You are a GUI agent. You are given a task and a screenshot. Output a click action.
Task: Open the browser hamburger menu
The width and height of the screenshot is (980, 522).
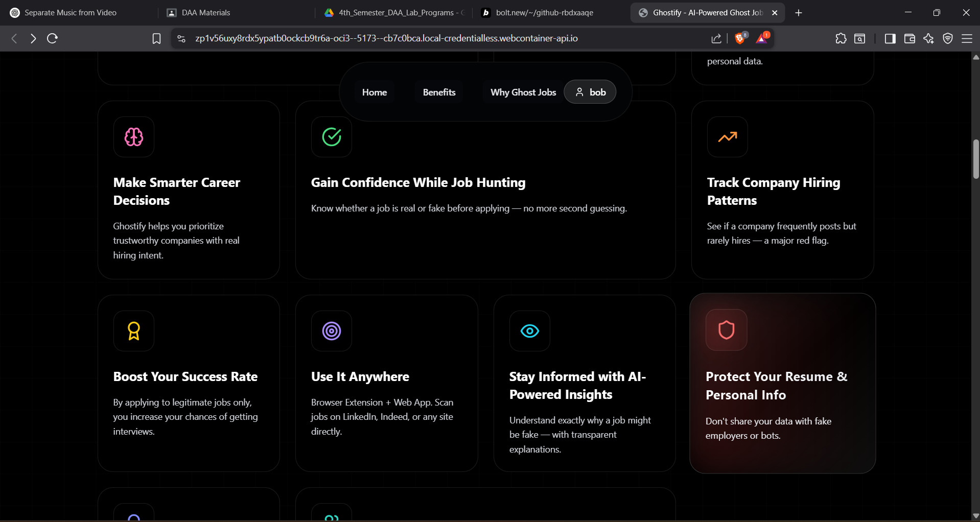tap(967, 38)
